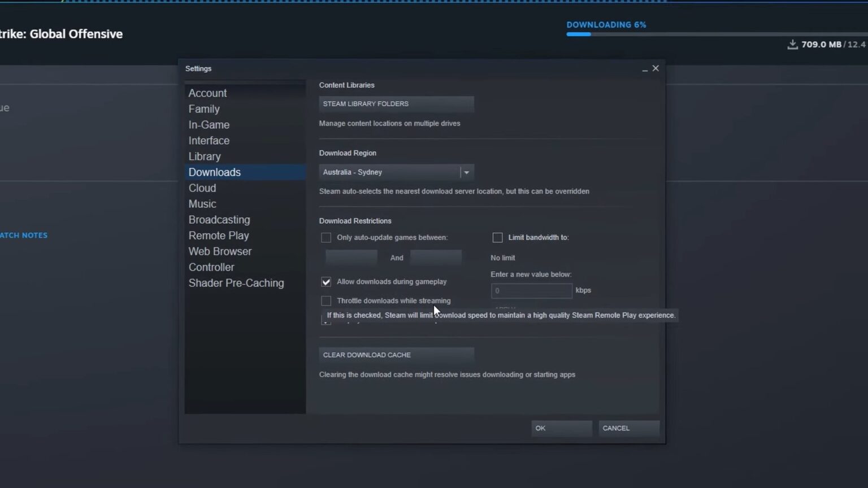Enable the Limit bandwidth to option
The height and width of the screenshot is (488, 868).
(x=497, y=237)
